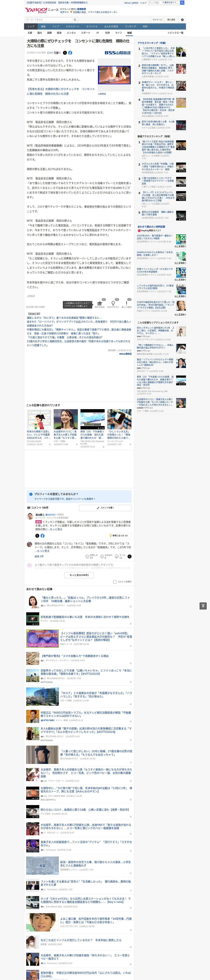Open the 購入履歴 link
This screenshot has width=210, height=980.
coord(171,20)
